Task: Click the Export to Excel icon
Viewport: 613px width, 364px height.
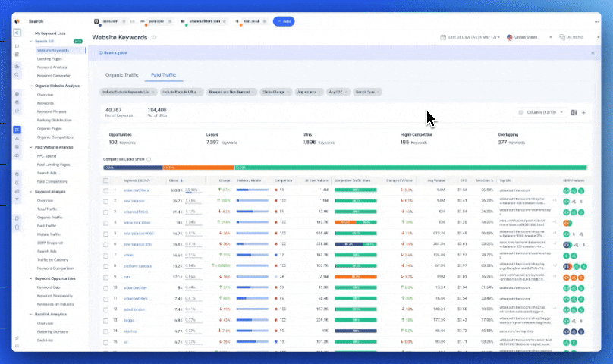Action: pyautogui.click(x=574, y=112)
